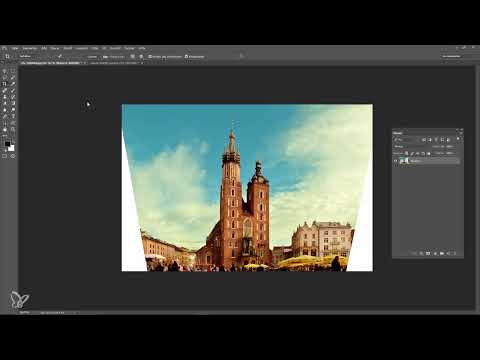Select the Quick Selection tool
This screenshot has height=360, width=480.
point(13,77)
